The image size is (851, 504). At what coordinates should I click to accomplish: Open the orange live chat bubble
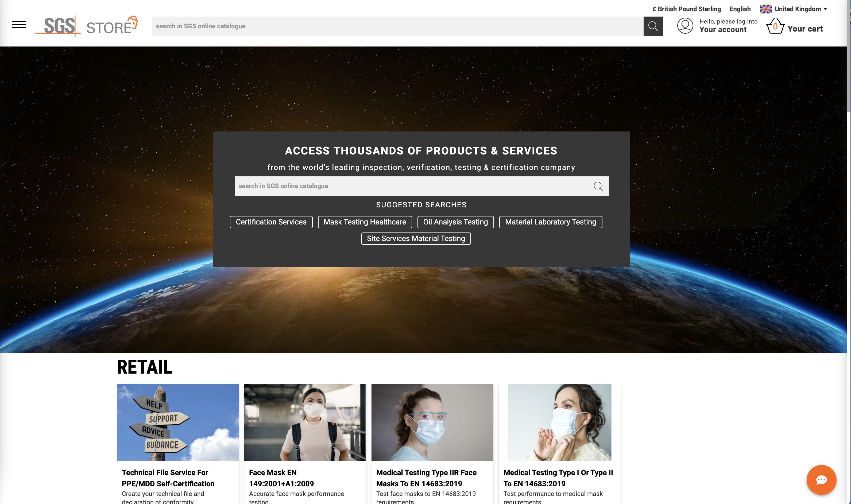click(821, 479)
